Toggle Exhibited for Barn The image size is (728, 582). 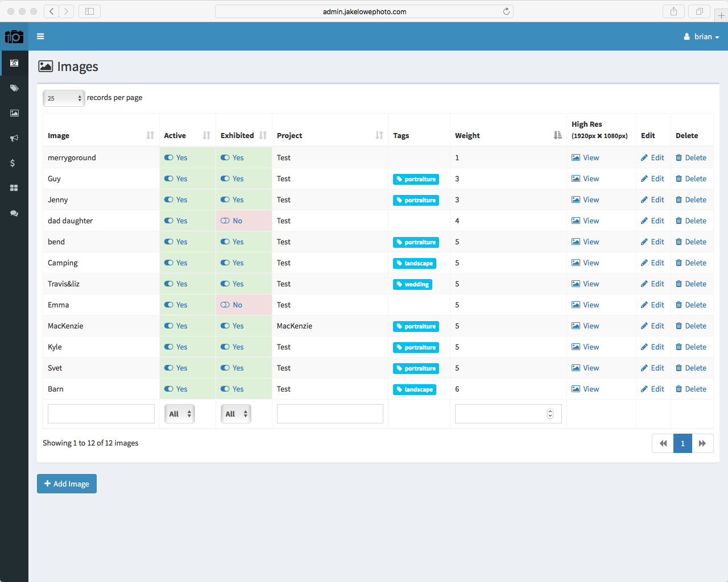click(232, 389)
